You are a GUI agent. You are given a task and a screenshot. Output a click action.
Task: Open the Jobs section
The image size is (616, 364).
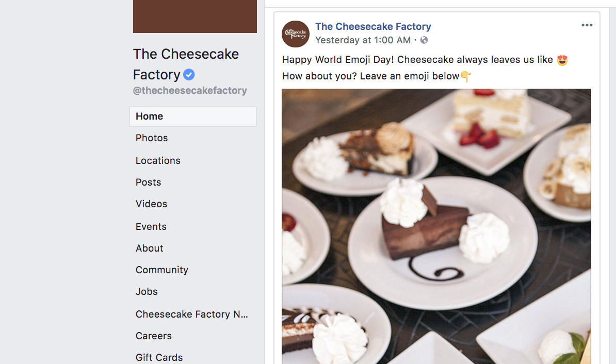click(x=147, y=291)
